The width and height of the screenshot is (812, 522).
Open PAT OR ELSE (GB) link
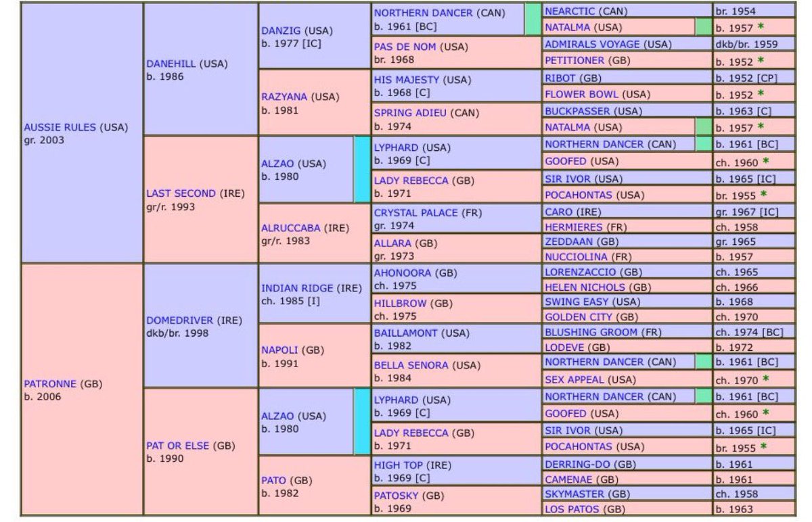pyautogui.click(x=190, y=446)
